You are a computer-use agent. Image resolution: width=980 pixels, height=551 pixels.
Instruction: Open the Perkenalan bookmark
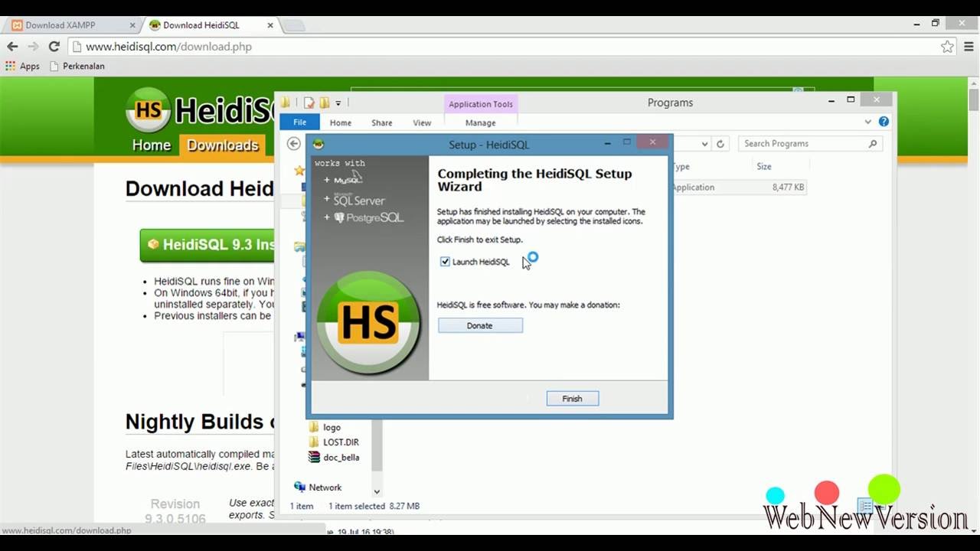[x=77, y=67]
